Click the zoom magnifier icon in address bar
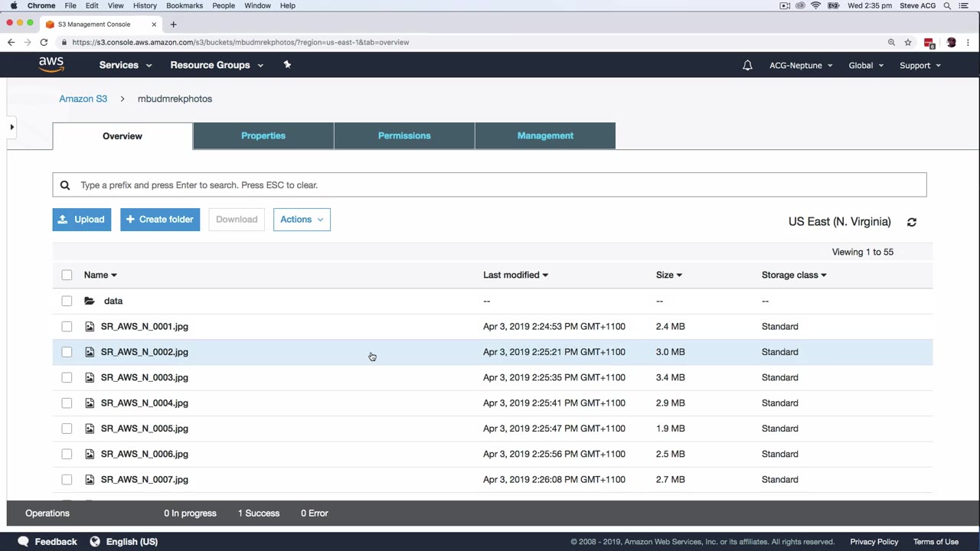This screenshot has width=980, height=551. coord(891,42)
